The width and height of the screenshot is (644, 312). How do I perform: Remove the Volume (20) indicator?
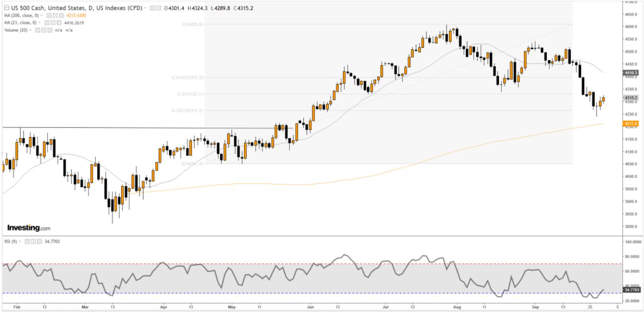50,30
